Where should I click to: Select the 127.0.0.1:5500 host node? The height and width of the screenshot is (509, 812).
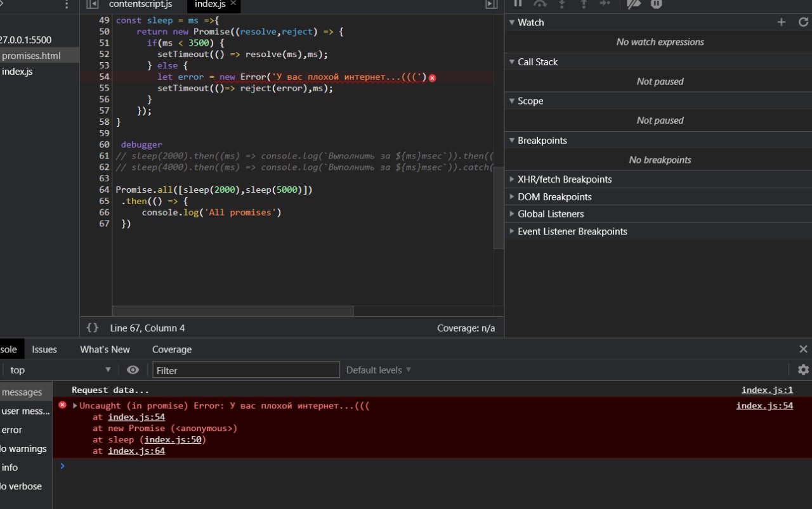(26, 40)
